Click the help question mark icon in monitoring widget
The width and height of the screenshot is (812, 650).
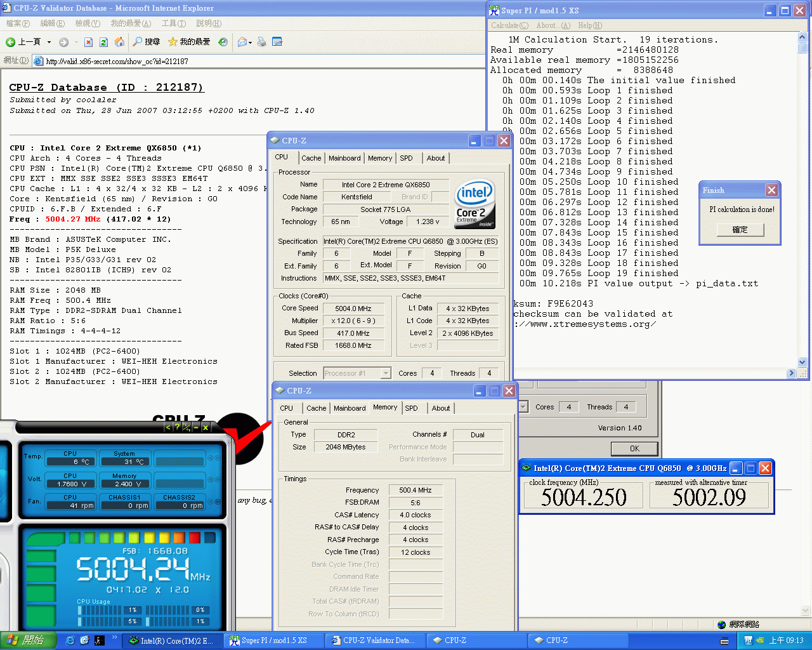click(177, 427)
